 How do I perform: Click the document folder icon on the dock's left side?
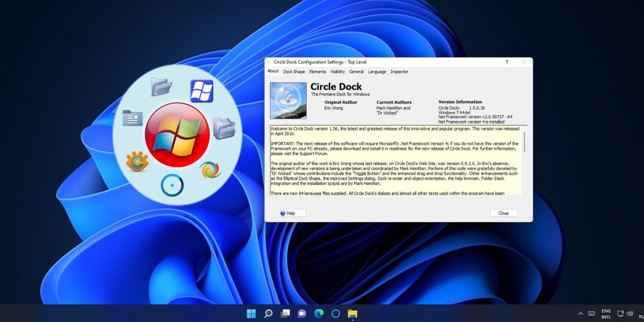click(132, 118)
